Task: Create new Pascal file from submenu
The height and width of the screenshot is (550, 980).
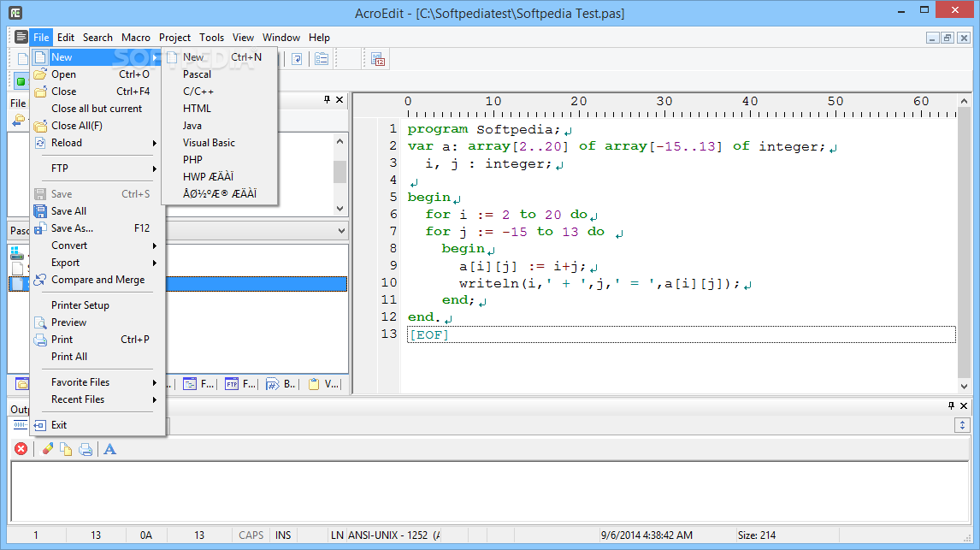Action: [x=220, y=74]
